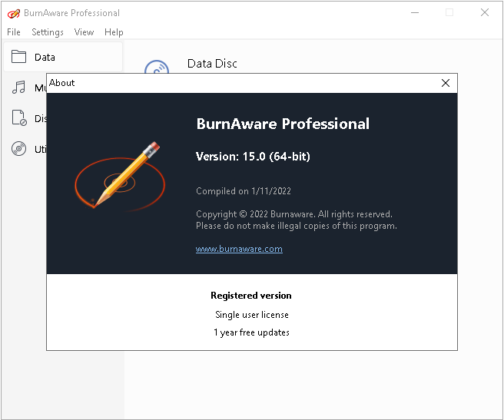Click the Copyright 2022 Burnaware line
The width and height of the screenshot is (504, 420).
coord(294,214)
